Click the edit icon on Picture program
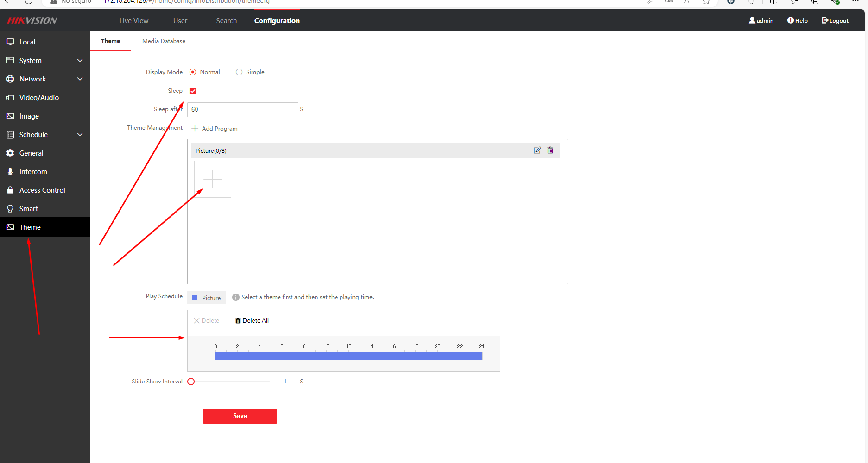 537,150
